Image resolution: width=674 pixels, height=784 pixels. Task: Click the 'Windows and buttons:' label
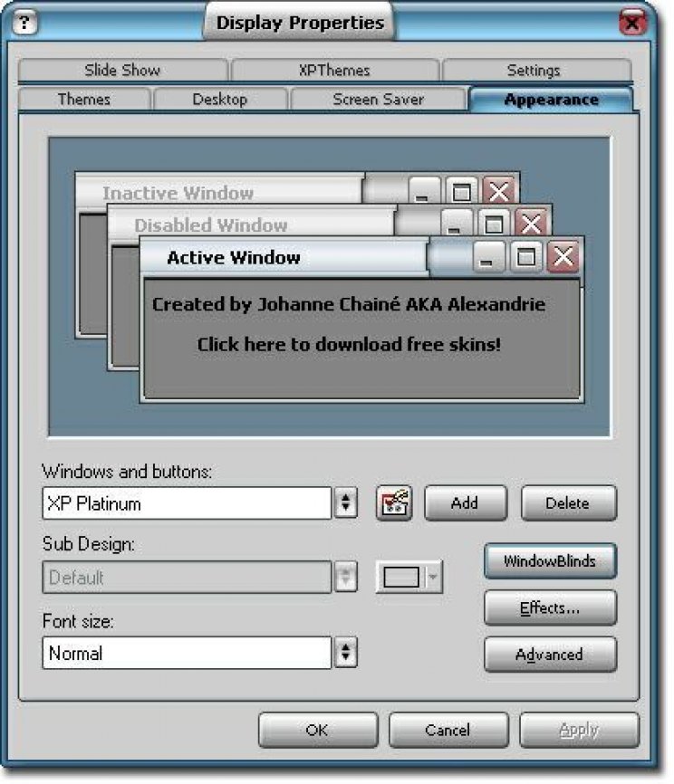[127, 472]
